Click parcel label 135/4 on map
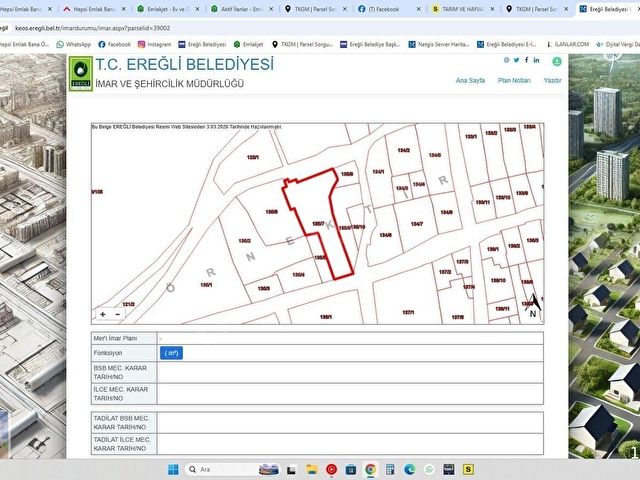 tap(298, 275)
